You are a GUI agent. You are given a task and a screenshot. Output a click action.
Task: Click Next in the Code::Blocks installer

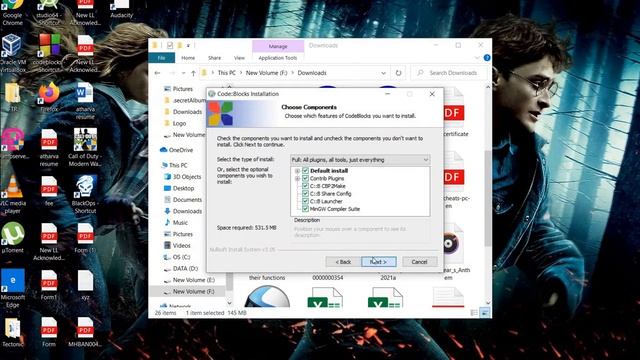pos(379,262)
